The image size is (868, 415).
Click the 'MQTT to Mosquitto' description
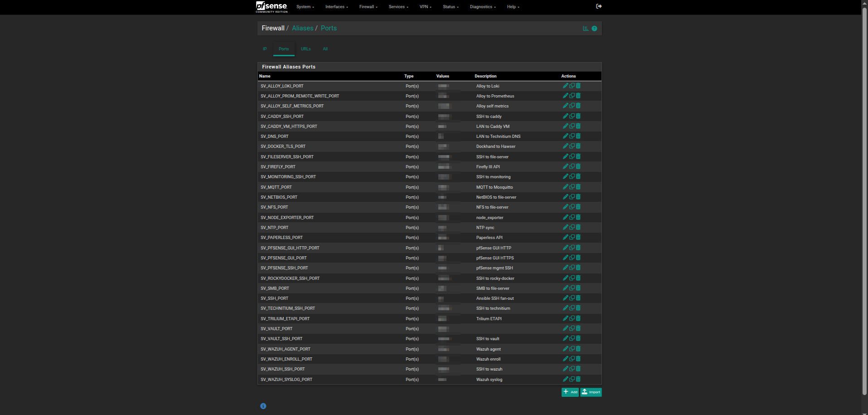pyautogui.click(x=495, y=187)
